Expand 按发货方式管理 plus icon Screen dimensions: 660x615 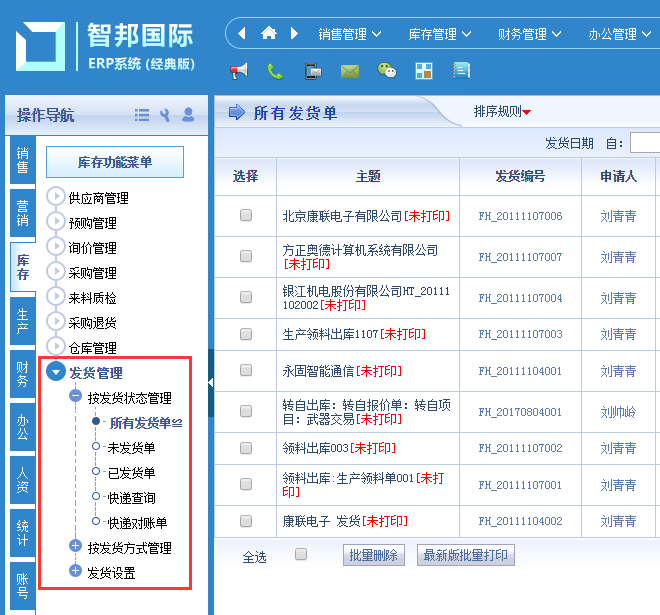75,546
